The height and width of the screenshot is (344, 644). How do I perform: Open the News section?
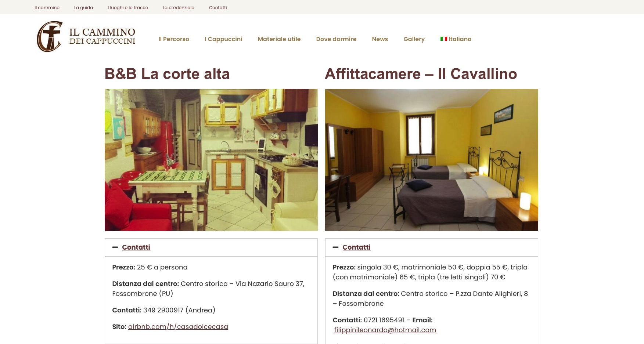point(380,39)
